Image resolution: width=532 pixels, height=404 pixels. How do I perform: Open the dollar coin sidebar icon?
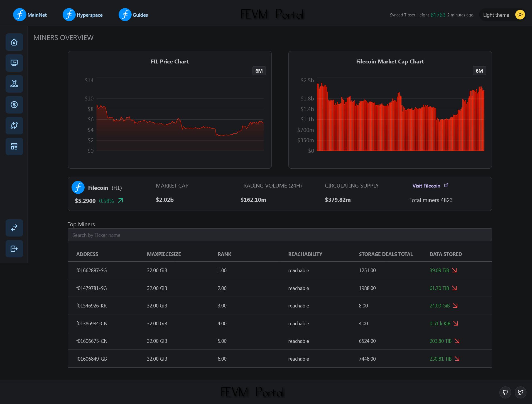point(14,105)
